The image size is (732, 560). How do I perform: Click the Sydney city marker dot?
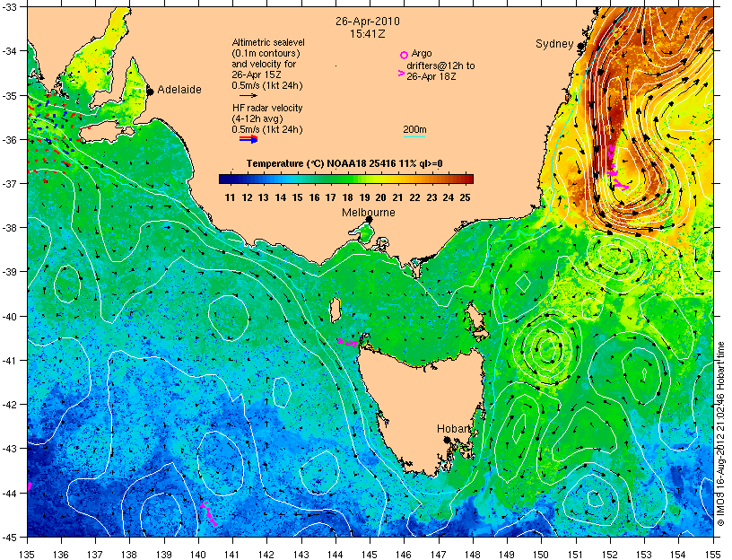(580, 47)
